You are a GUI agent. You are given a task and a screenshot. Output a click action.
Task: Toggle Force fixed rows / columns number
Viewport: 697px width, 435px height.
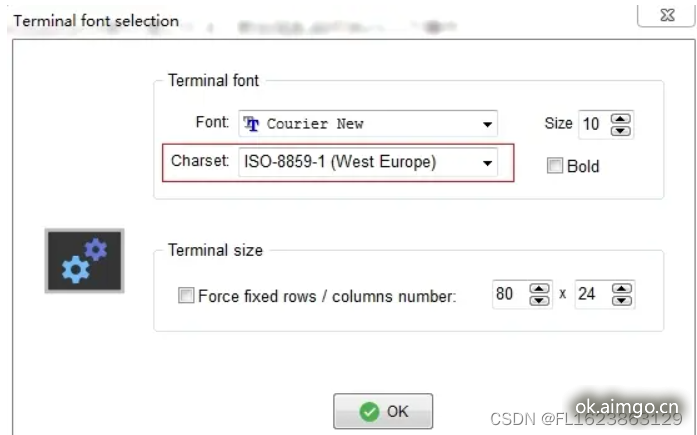pos(185,295)
